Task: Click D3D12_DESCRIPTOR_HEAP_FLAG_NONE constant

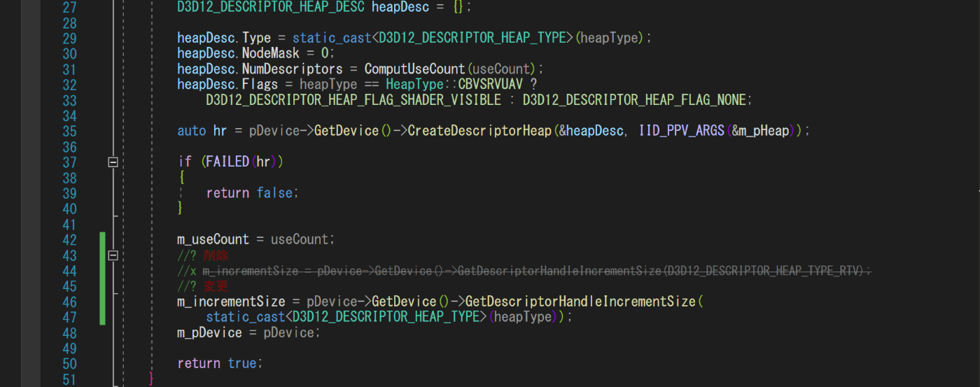Action: (x=635, y=100)
